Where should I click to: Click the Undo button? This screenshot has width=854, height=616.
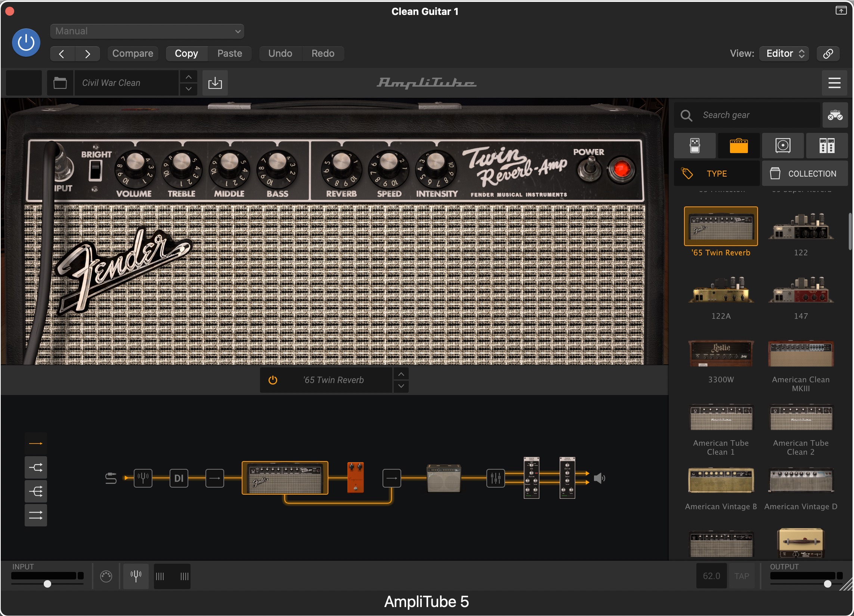coord(280,54)
